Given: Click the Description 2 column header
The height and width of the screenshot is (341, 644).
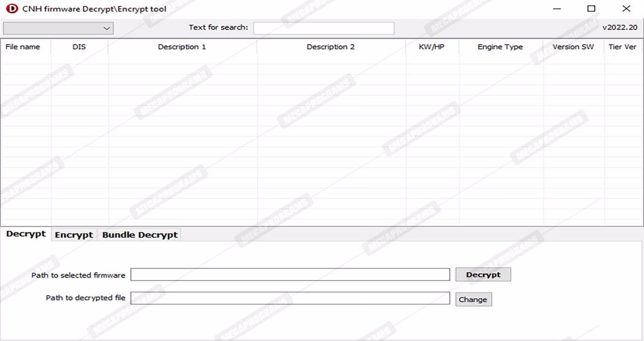Looking at the screenshot, I should (330, 47).
